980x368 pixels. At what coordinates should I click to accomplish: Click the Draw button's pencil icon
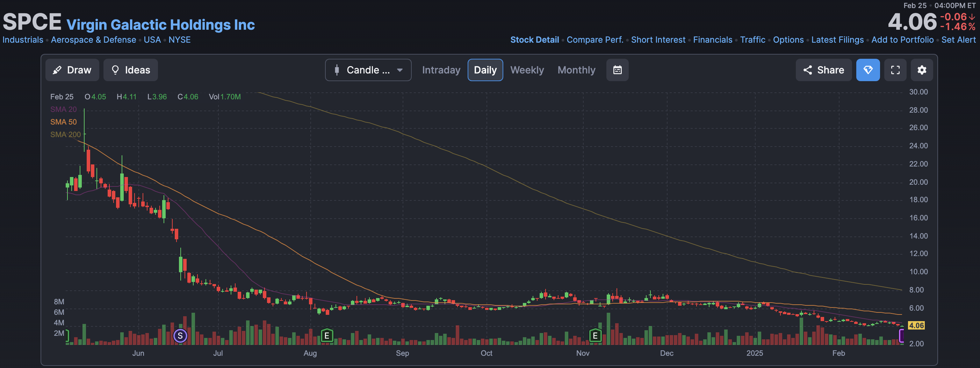point(57,70)
